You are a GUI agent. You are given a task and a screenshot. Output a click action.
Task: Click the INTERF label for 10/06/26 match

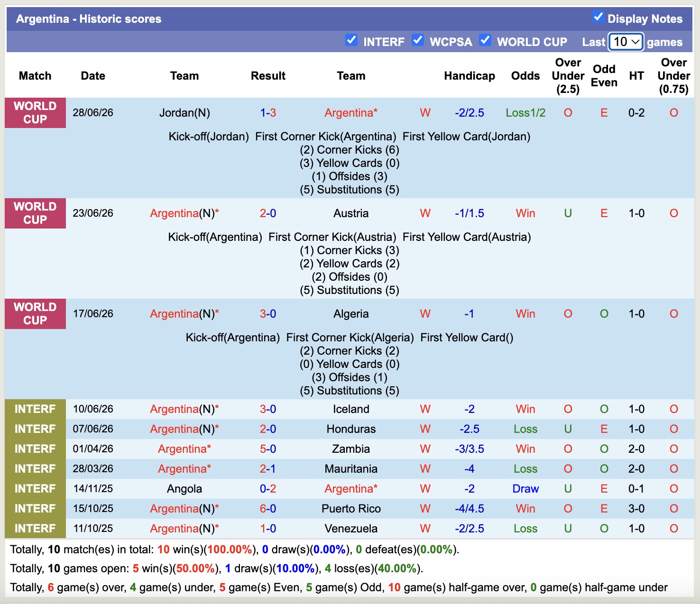35,409
